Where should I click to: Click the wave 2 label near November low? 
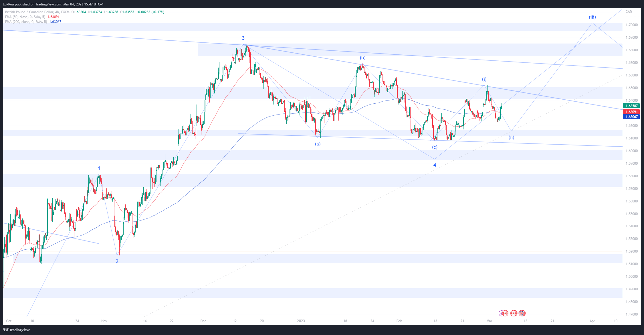coord(117,261)
